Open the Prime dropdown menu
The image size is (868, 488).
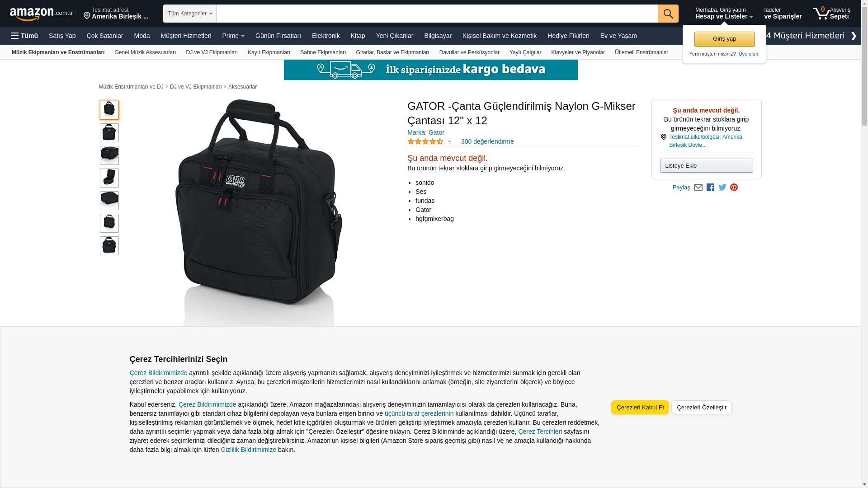click(233, 36)
